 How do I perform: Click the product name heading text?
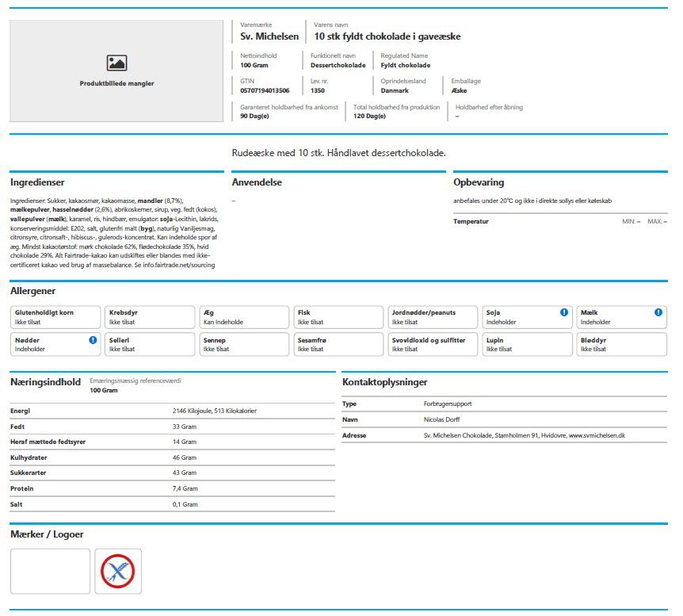pyautogui.click(x=387, y=36)
